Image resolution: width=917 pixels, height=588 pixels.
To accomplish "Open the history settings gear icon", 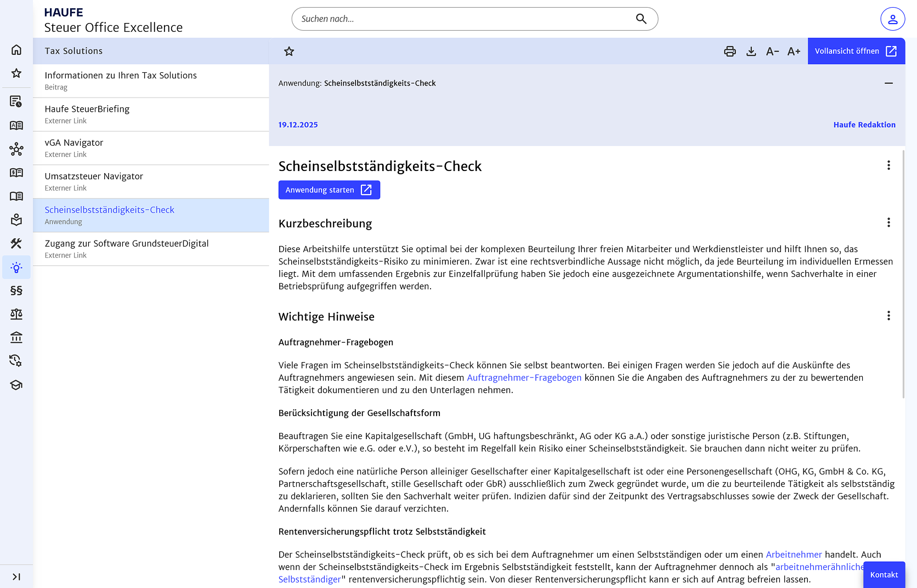I will pos(16,361).
